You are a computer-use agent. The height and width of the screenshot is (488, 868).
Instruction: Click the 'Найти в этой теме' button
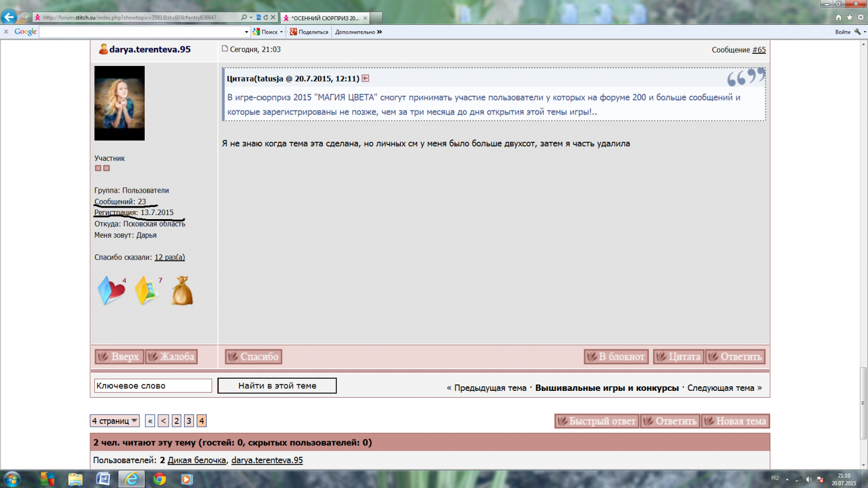277,386
